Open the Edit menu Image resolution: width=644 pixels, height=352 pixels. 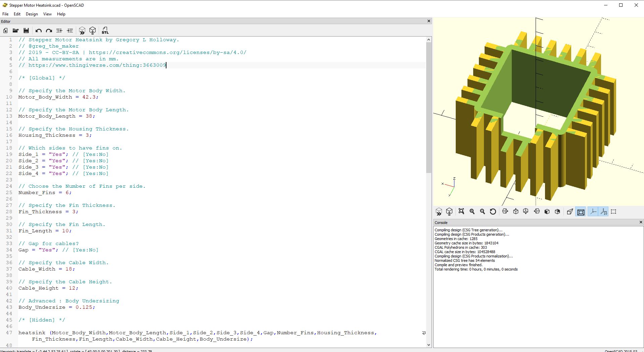pyautogui.click(x=17, y=14)
